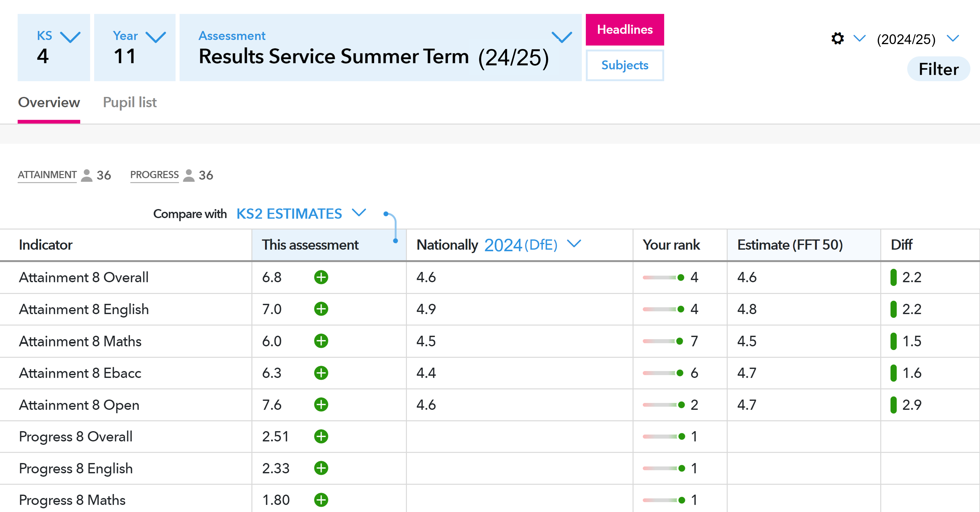The image size is (980, 512).
Task: Open the (2024/25) academic year dropdown
Action: [x=918, y=39]
